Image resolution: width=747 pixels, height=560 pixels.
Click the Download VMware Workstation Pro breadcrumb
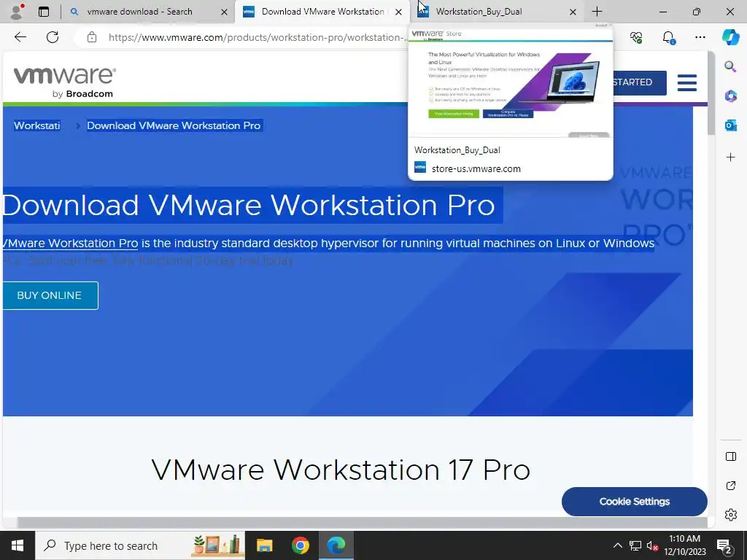click(174, 125)
